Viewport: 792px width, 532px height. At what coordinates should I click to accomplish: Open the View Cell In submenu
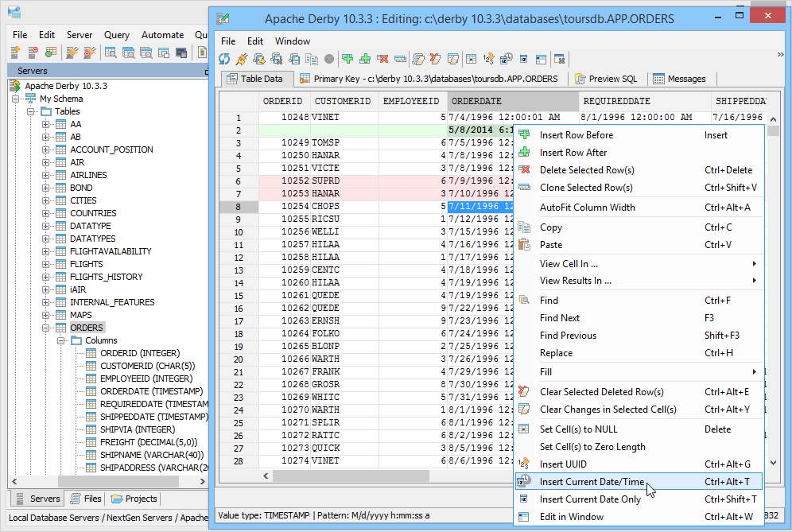pos(639,264)
